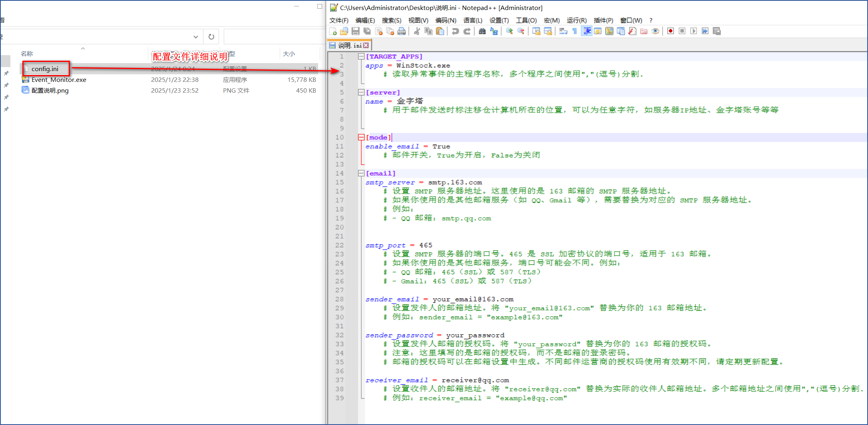Click the Paste clipboard icon

[x=440, y=31]
